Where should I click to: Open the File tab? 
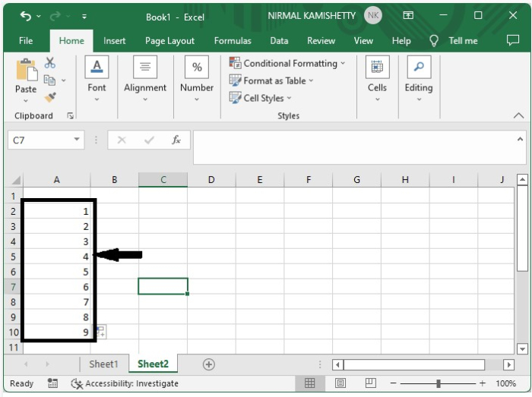(x=26, y=41)
